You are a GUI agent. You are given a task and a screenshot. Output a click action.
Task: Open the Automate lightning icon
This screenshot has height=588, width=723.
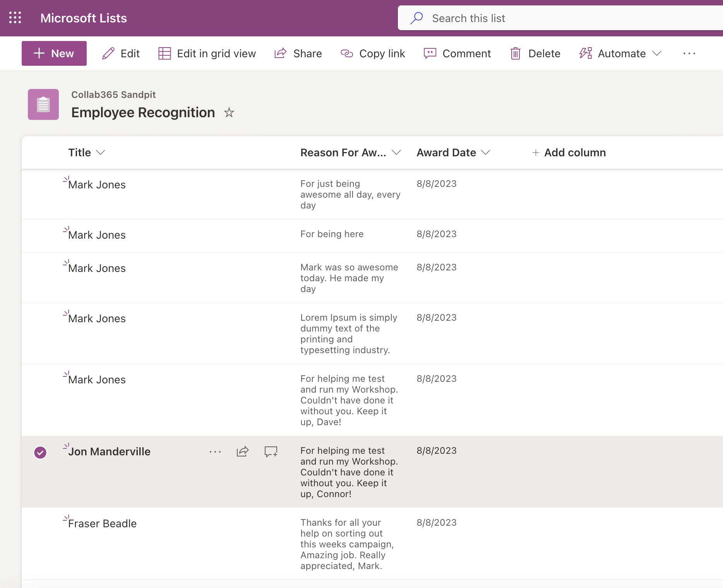[585, 53]
